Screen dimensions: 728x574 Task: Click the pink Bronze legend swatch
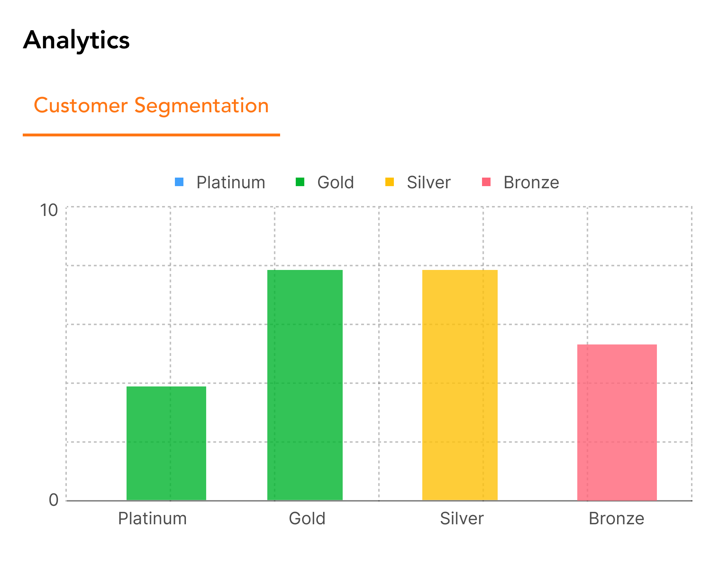coord(486,182)
